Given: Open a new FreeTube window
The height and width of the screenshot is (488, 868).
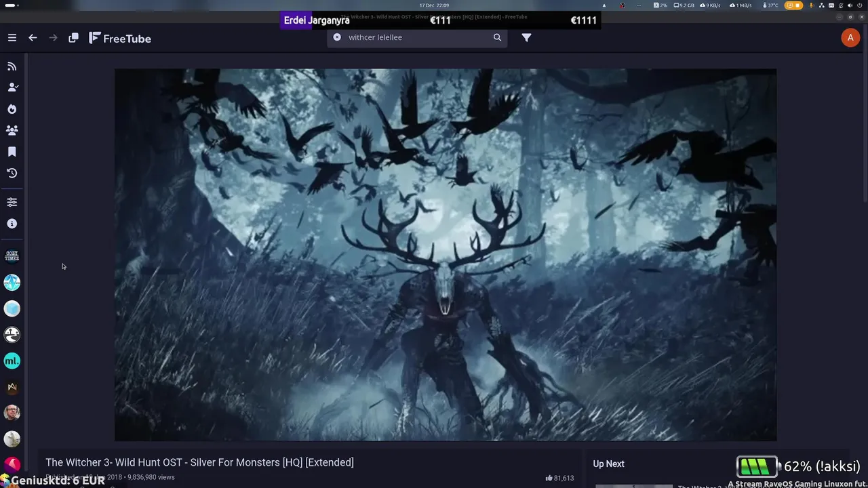Looking at the screenshot, I should click(x=73, y=38).
